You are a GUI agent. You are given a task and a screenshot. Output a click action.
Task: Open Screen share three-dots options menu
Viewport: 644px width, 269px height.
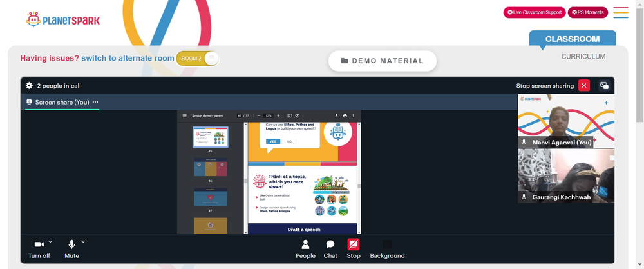click(x=95, y=102)
